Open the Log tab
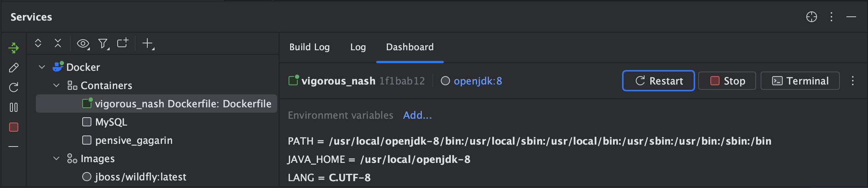Image resolution: width=868 pixels, height=188 pixels. (358, 47)
